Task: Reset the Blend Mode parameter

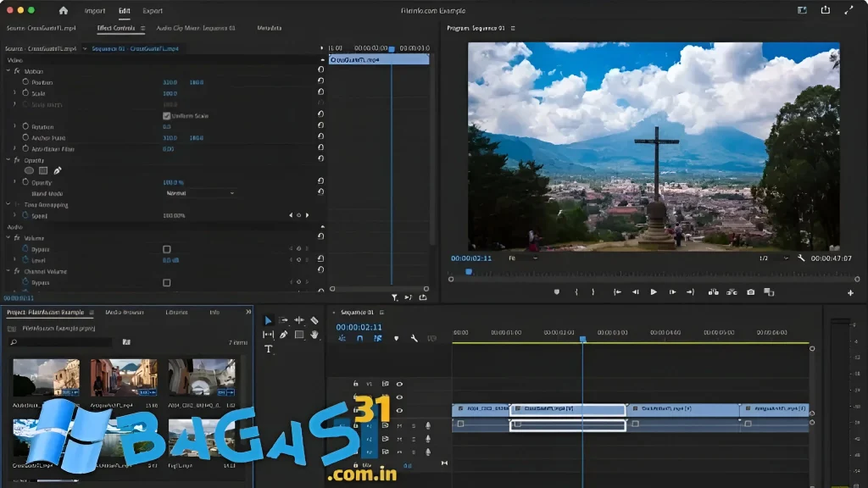Action: point(320,192)
